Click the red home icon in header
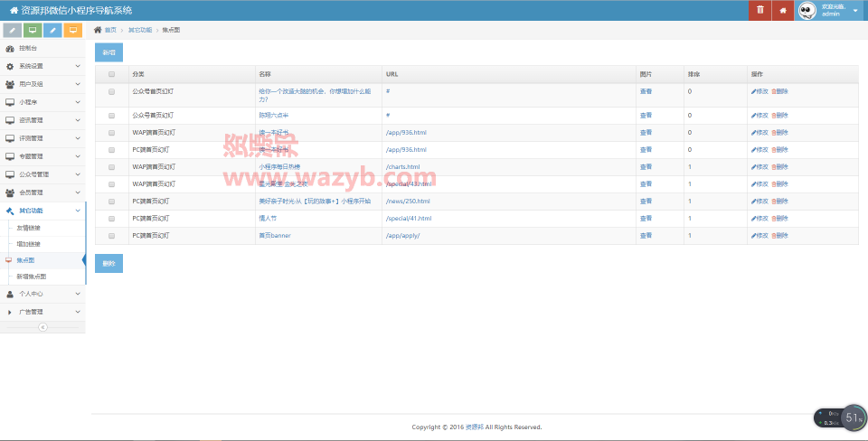Image resolution: width=868 pixels, height=441 pixels. pos(783,11)
